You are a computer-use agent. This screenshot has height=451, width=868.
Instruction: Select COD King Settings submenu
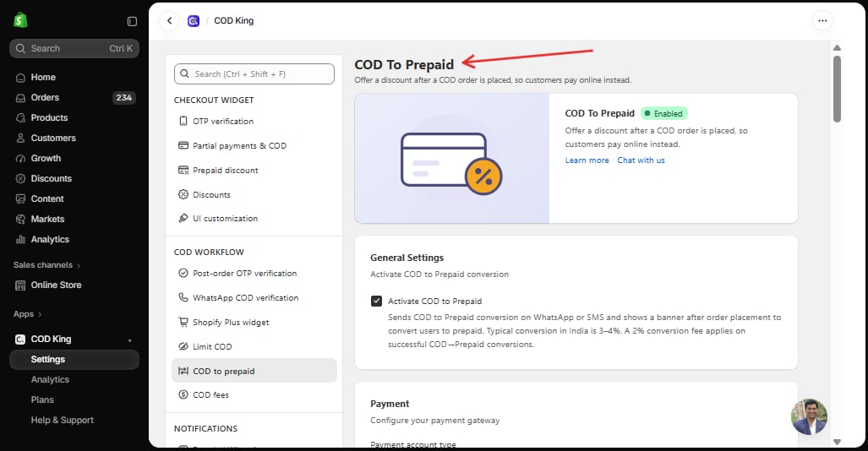[74, 360]
